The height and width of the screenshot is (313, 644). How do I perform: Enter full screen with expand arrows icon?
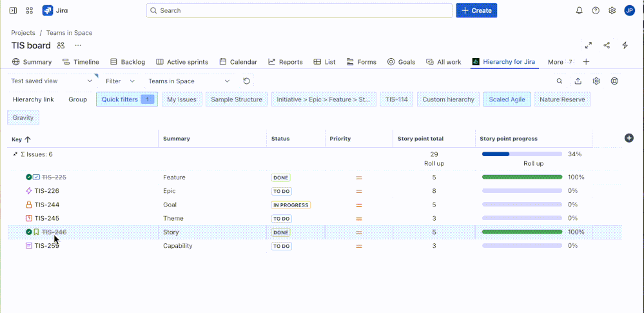[x=588, y=45]
